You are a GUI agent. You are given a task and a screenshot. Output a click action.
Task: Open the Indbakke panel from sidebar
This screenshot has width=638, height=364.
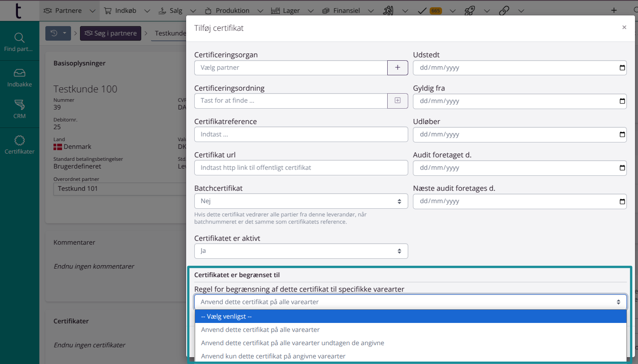(x=19, y=77)
